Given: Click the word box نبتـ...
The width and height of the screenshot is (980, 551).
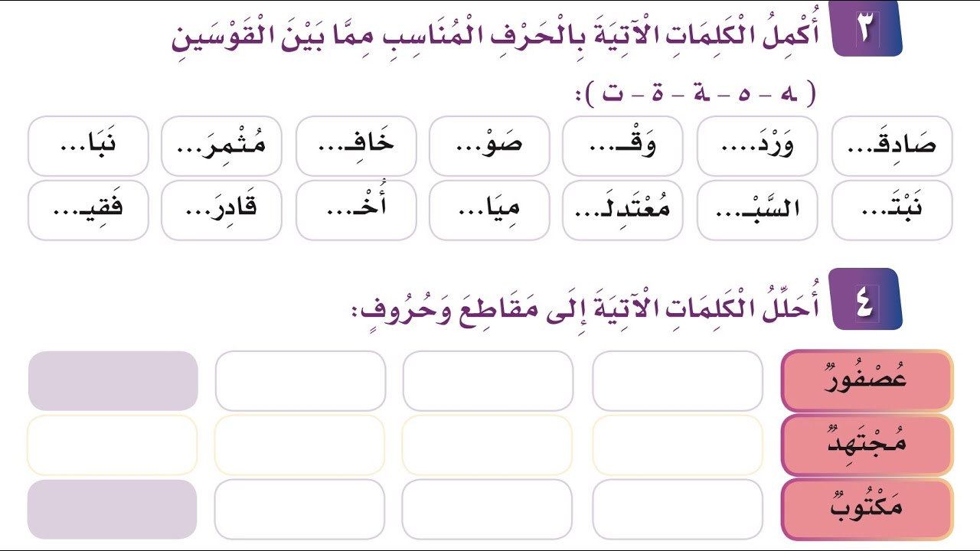Looking at the screenshot, I should click(x=892, y=210).
